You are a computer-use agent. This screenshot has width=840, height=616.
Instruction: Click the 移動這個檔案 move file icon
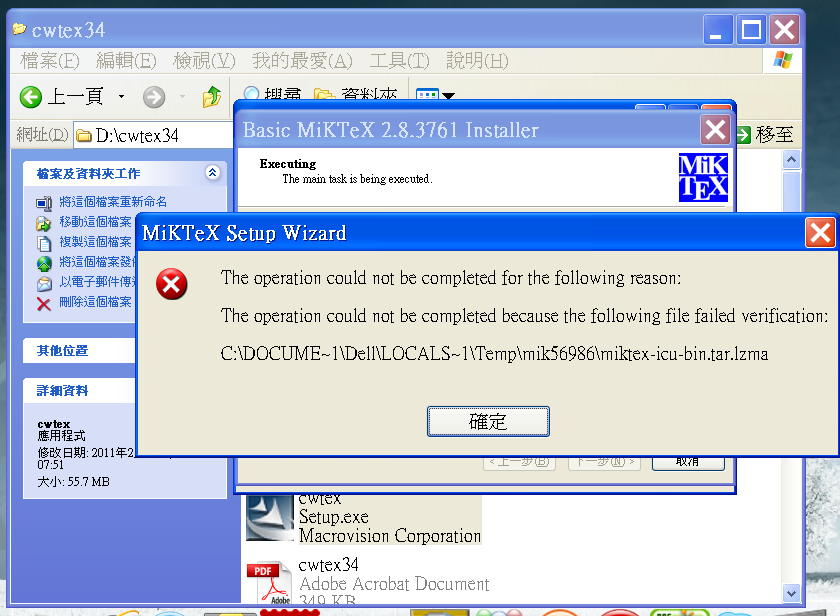point(44,223)
